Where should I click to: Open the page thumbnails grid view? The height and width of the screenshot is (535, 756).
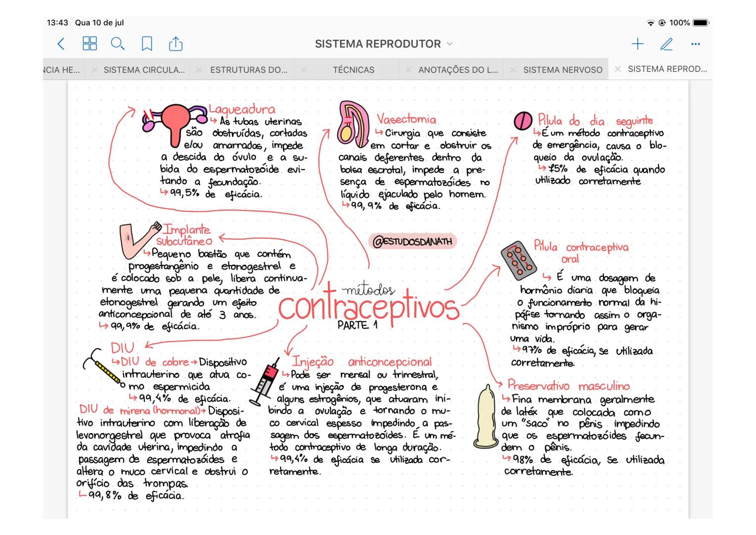90,44
